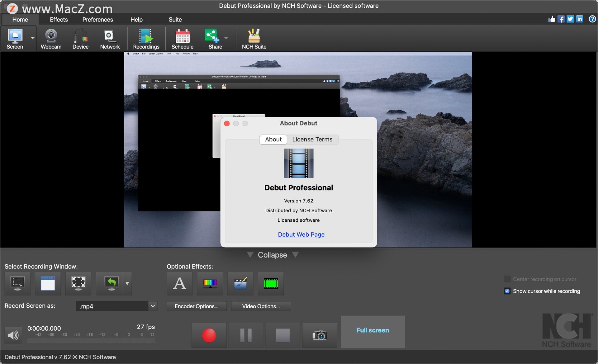The height and width of the screenshot is (364, 598).
Task: Stop the recording
Action: point(283,335)
